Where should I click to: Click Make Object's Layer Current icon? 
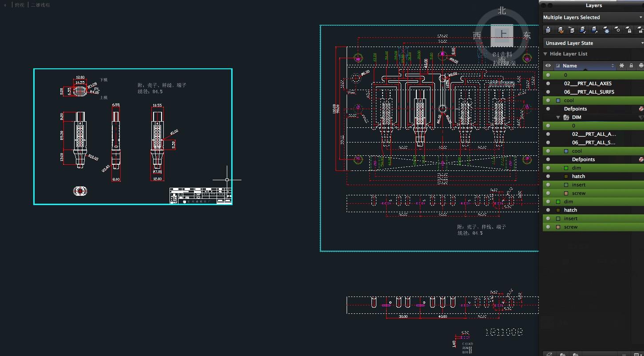[x=549, y=30]
